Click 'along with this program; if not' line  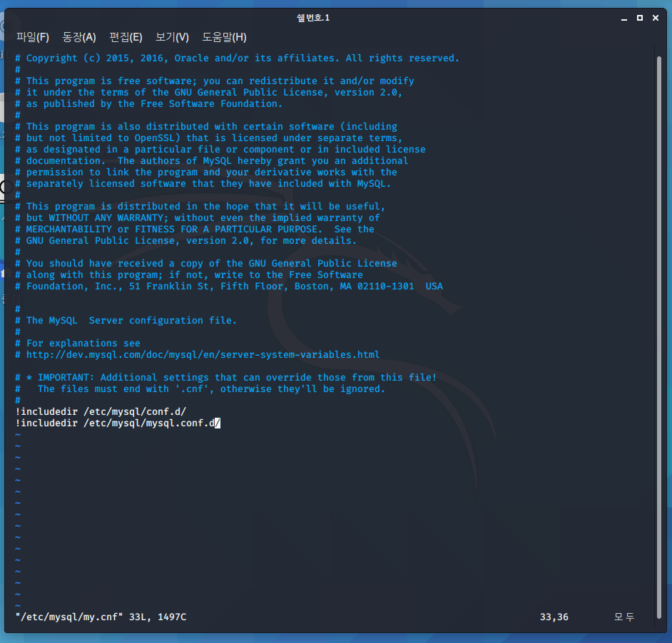tap(189, 274)
